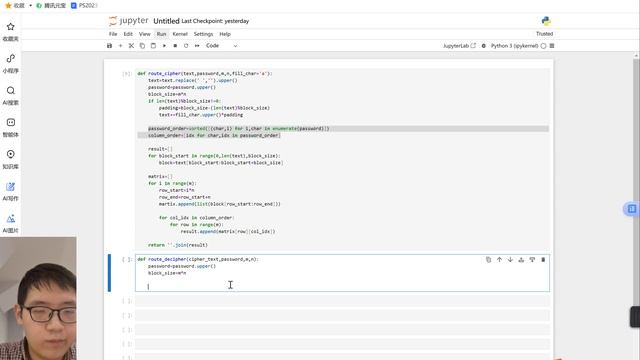
Task: Select the Python 3 (ipykernel) kernel name
Action: (x=514, y=46)
